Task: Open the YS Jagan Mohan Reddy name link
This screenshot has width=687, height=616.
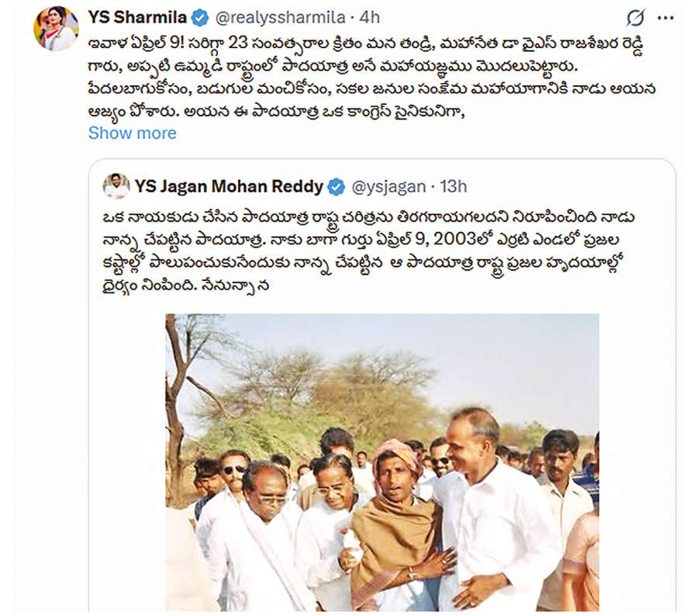Action: [x=229, y=187]
